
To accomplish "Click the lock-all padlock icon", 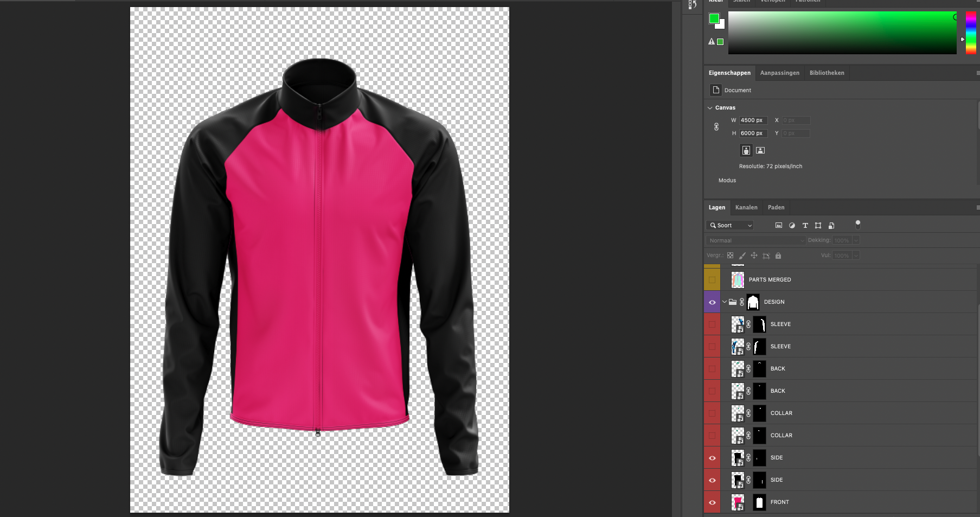I will coord(778,256).
